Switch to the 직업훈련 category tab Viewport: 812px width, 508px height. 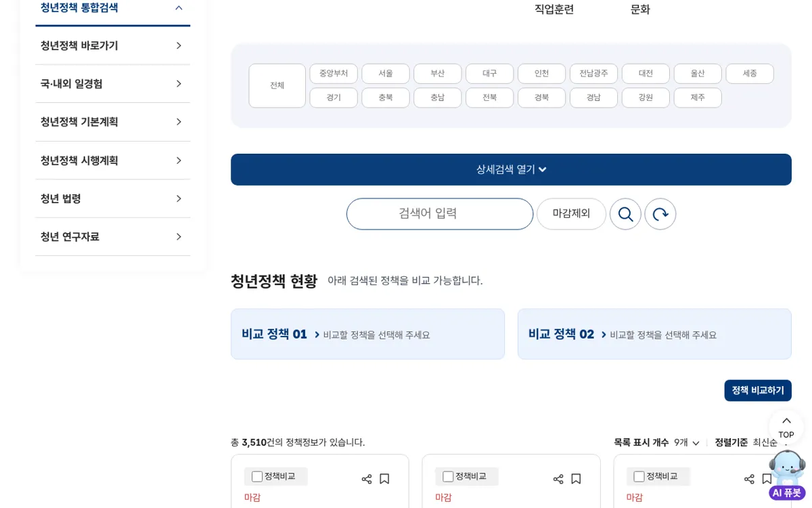[554, 9]
